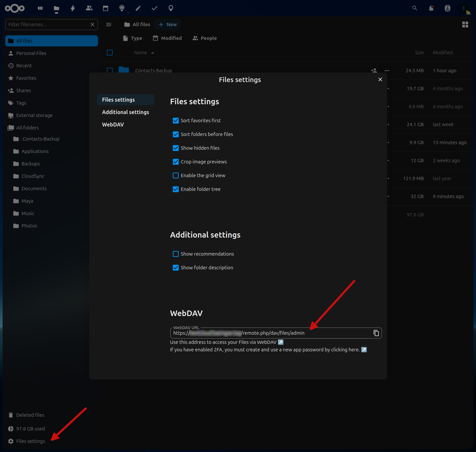This screenshot has width=476, height=452.
Task: Share the .Contacts-Backup folder
Action: click(374, 70)
